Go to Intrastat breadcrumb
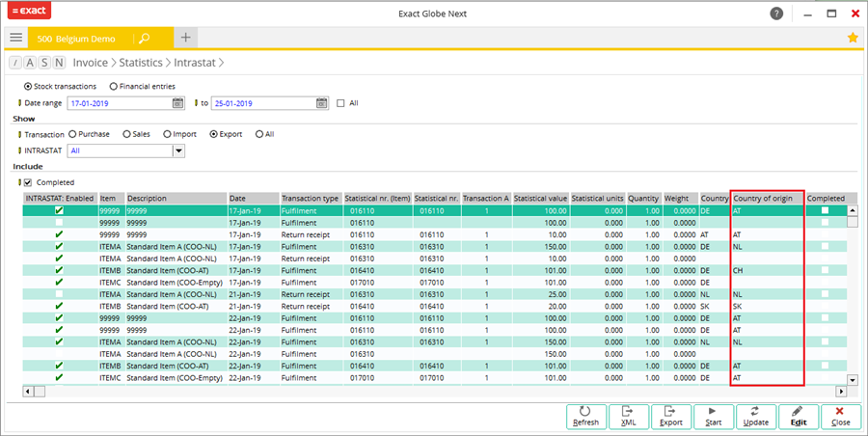This screenshot has height=436, width=868. (194, 63)
